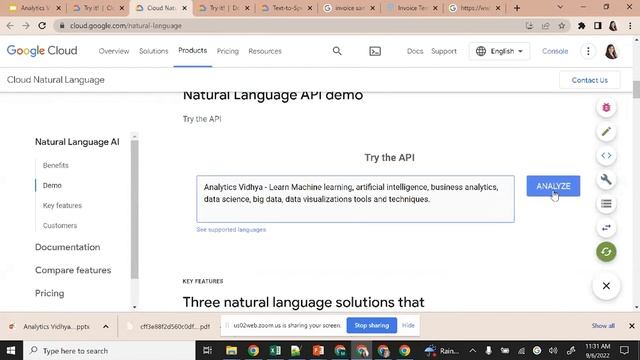This screenshot has width=640, height=360.
Task: Open Cloud Shell terminal icon
Action: (x=375, y=51)
